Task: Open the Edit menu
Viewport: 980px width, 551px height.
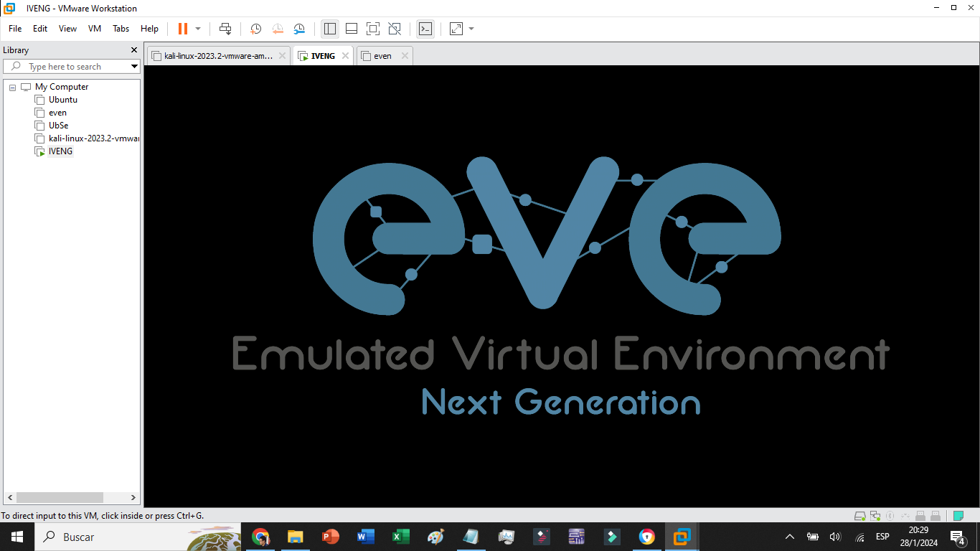Action: pyautogui.click(x=40, y=29)
